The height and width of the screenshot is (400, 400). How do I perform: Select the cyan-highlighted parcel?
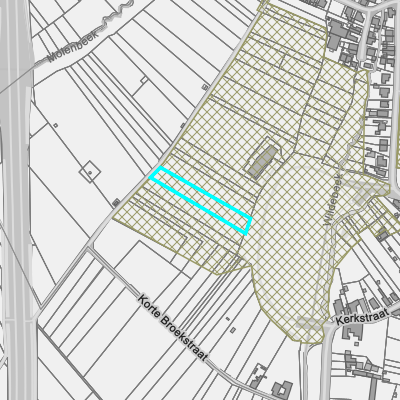pos(200,200)
